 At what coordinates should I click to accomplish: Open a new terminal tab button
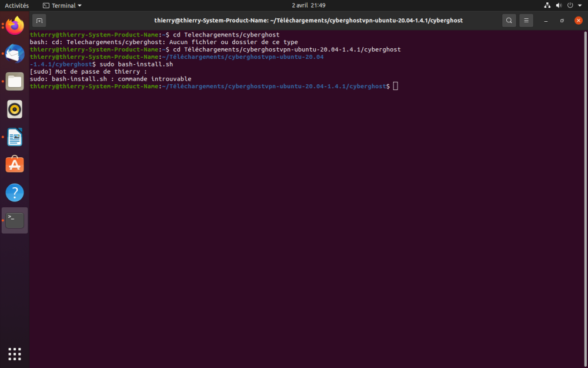tap(39, 21)
